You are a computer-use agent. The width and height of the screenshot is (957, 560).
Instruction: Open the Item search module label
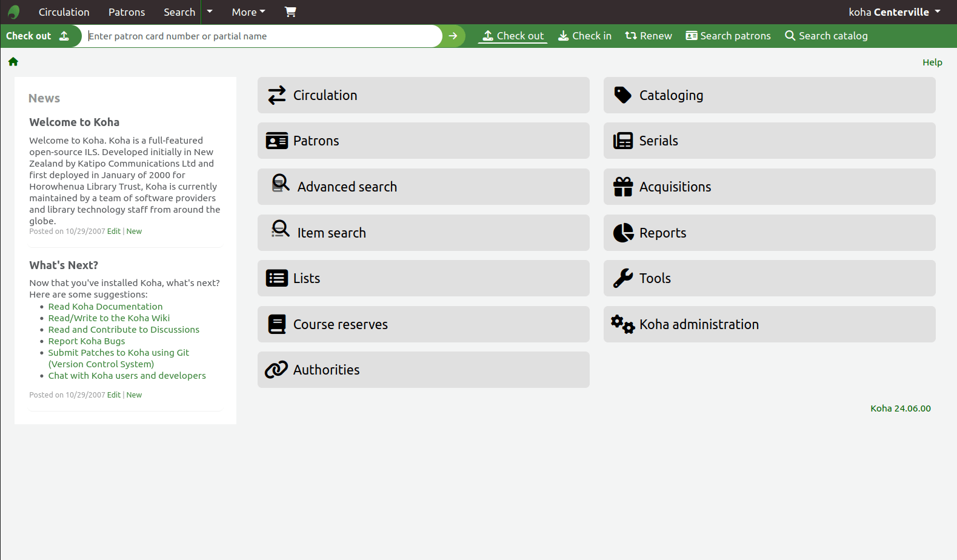(x=332, y=233)
